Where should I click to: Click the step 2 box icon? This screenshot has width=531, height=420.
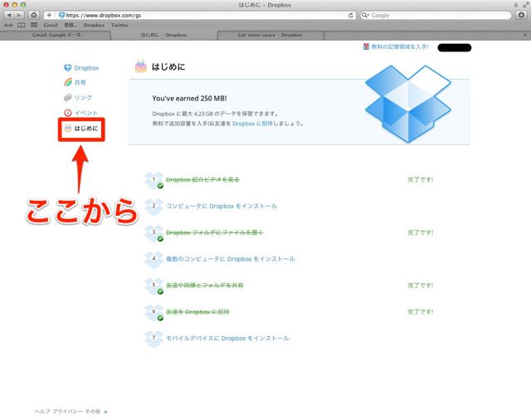153,207
